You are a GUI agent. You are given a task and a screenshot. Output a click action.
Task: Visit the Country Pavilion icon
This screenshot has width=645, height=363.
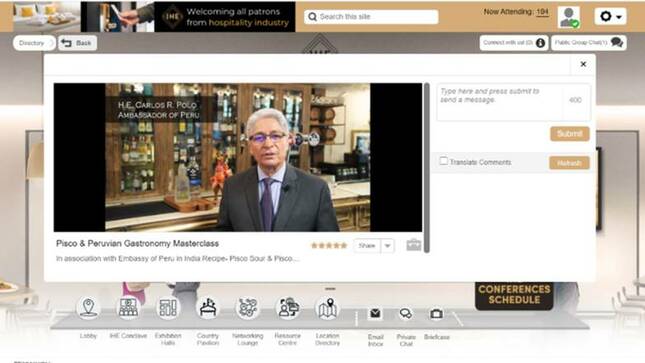pos(208,308)
